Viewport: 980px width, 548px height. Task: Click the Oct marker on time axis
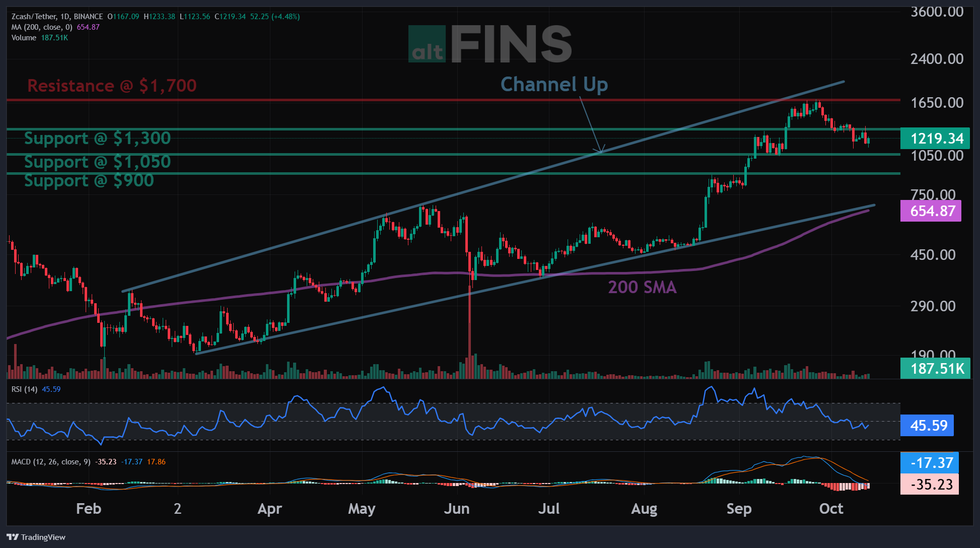coord(831,509)
